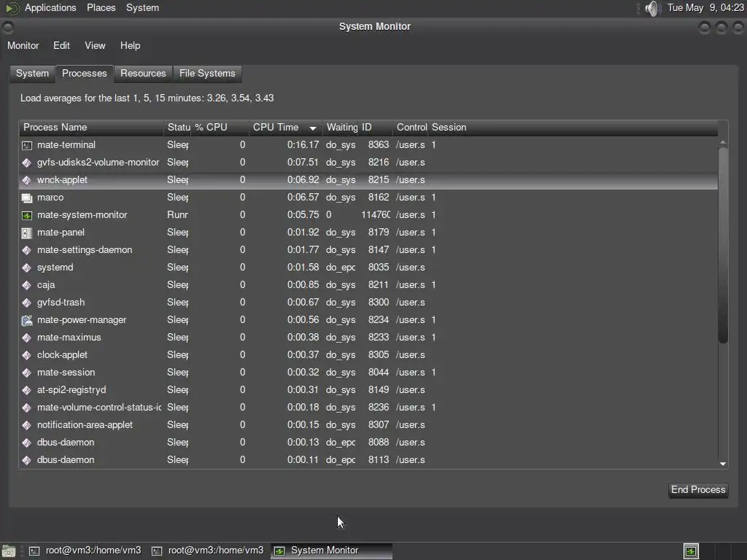Click the mate-system-monitor process icon

27,215
